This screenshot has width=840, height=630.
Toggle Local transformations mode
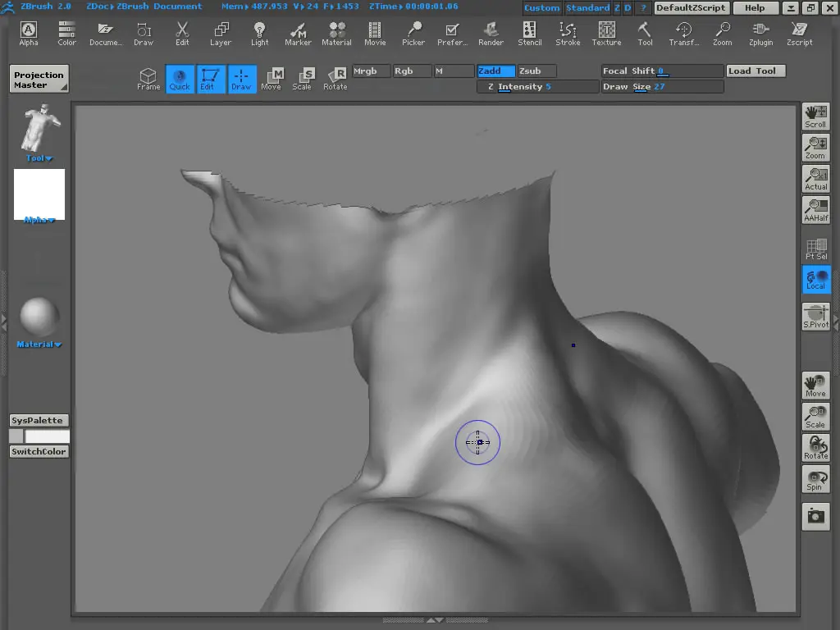click(x=815, y=280)
